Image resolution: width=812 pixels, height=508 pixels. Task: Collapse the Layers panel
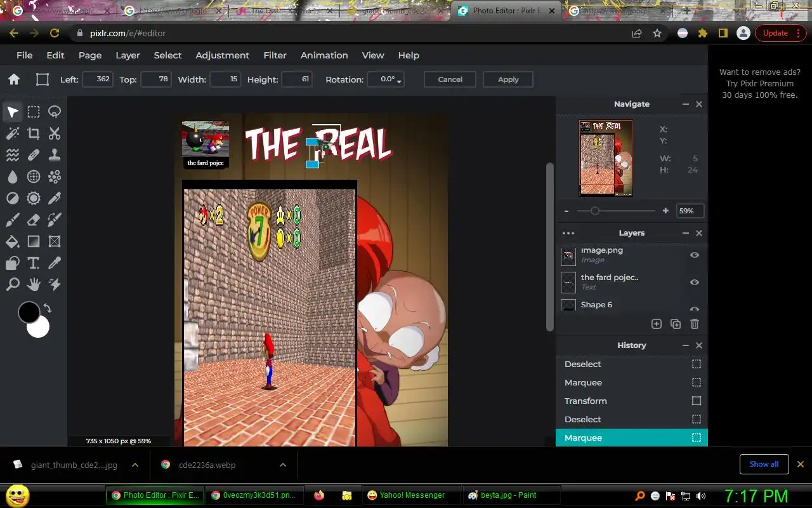tap(686, 233)
